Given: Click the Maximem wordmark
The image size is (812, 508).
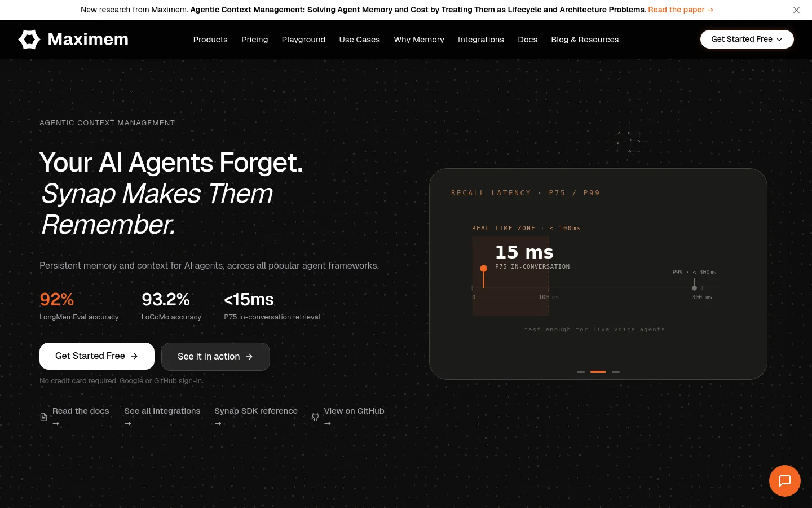Looking at the screenshot, I should pyautogui.click(x=88, y=40).
